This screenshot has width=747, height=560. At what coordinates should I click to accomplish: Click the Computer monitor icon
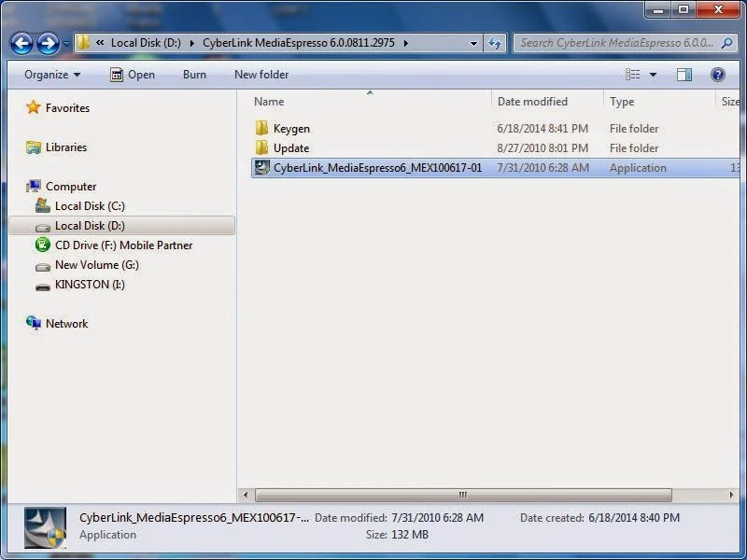[34, 186]
